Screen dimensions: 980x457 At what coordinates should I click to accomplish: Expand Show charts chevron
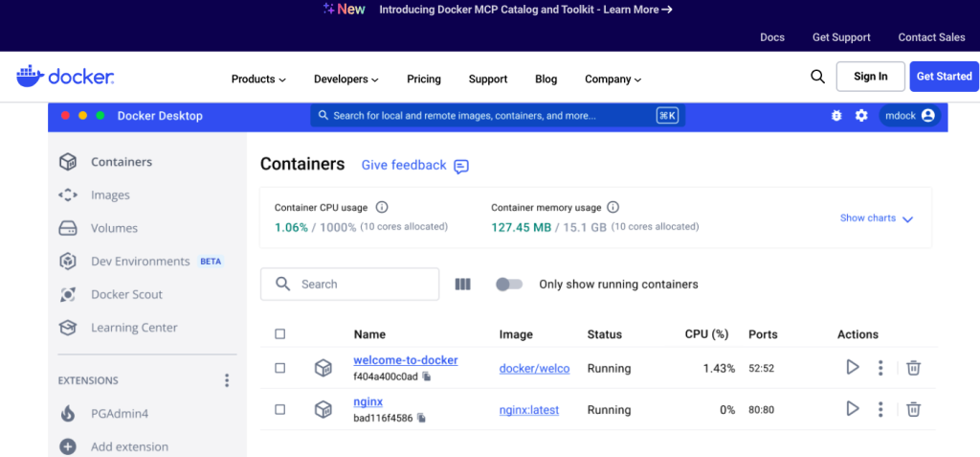point(907,218)
